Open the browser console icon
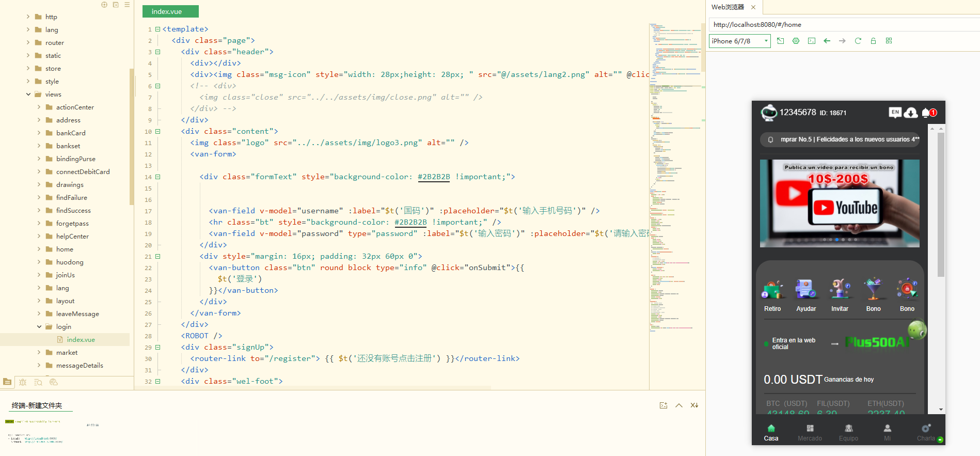 pyautogui.click(x=812, y=41)
